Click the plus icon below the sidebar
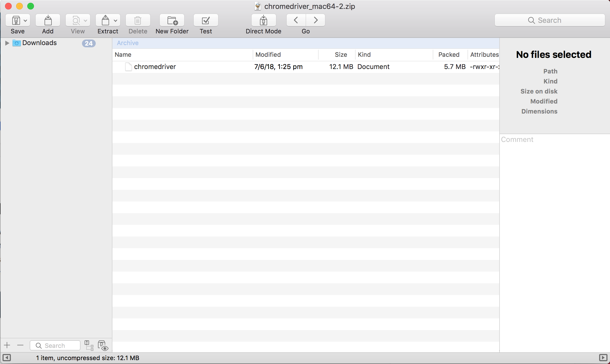610x364 pixels. 7,345
